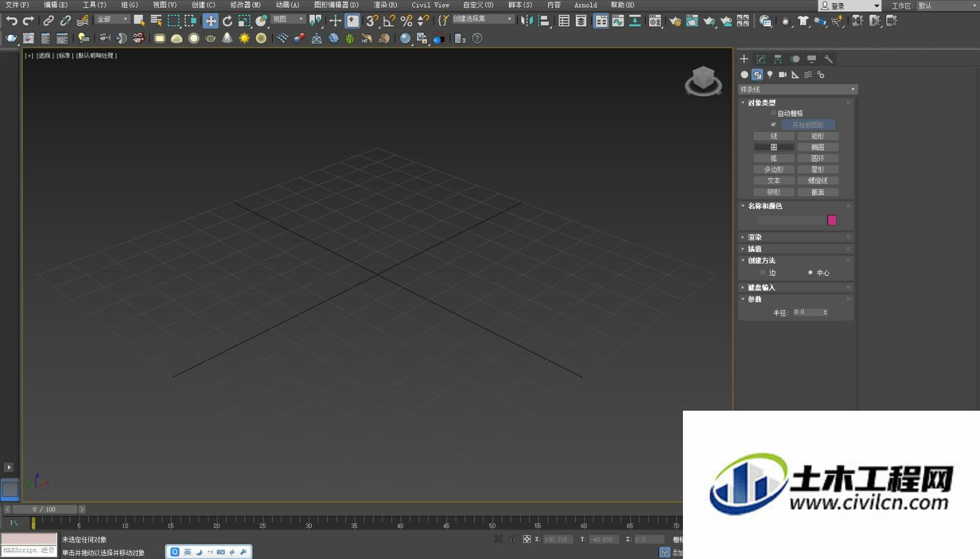Click the time slider 0 / 100 handle

coord(45,509)
